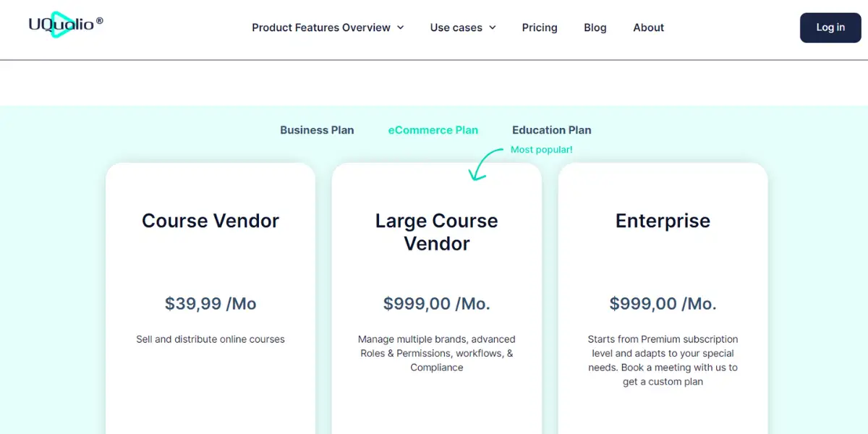Choose the Large Course Vendor plan title
This screenshot has height=434, width=868.
[x=437, y=232]
